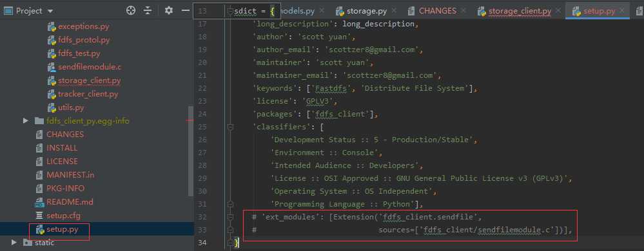Click the collapse all icon in Project panel
The width and height of the screenshot is (644, 251).
click(x=148, y=11)
